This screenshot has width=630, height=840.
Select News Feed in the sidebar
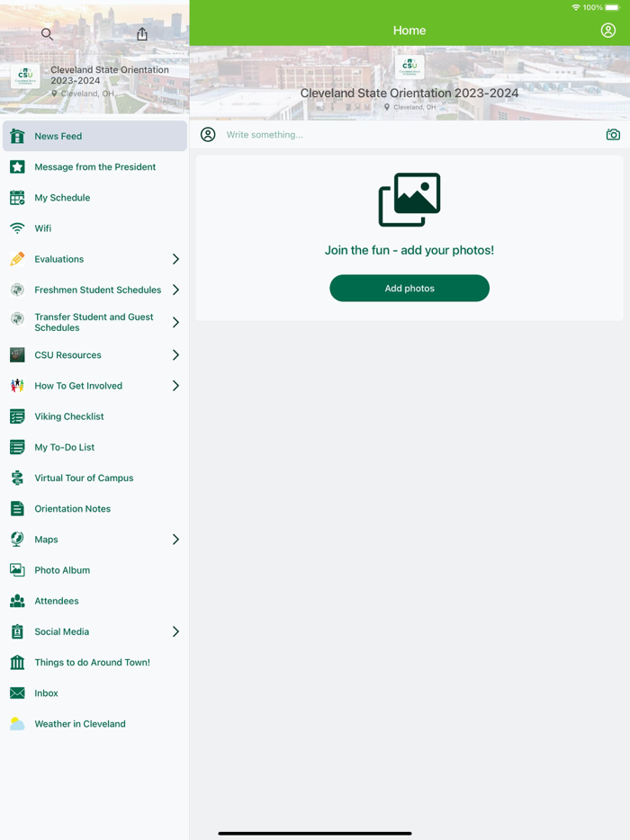(94, 136)
